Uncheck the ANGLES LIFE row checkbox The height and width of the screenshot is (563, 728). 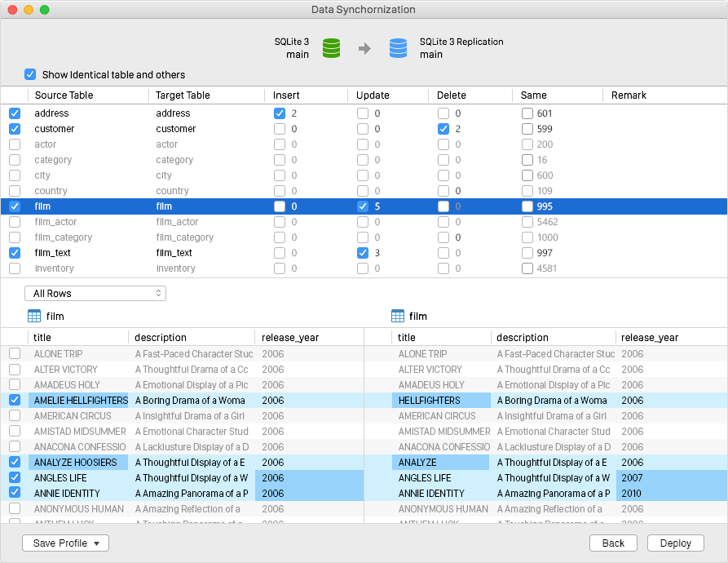15,477
